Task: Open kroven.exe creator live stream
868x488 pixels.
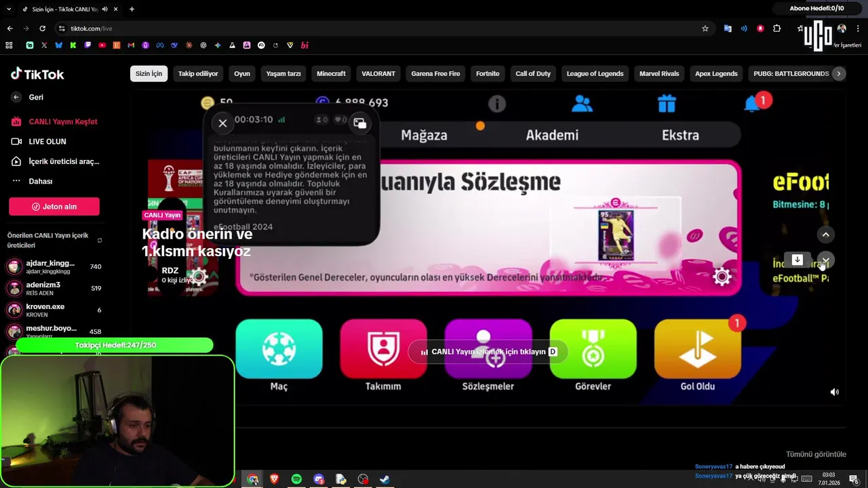Action: [x=53, y=310]
